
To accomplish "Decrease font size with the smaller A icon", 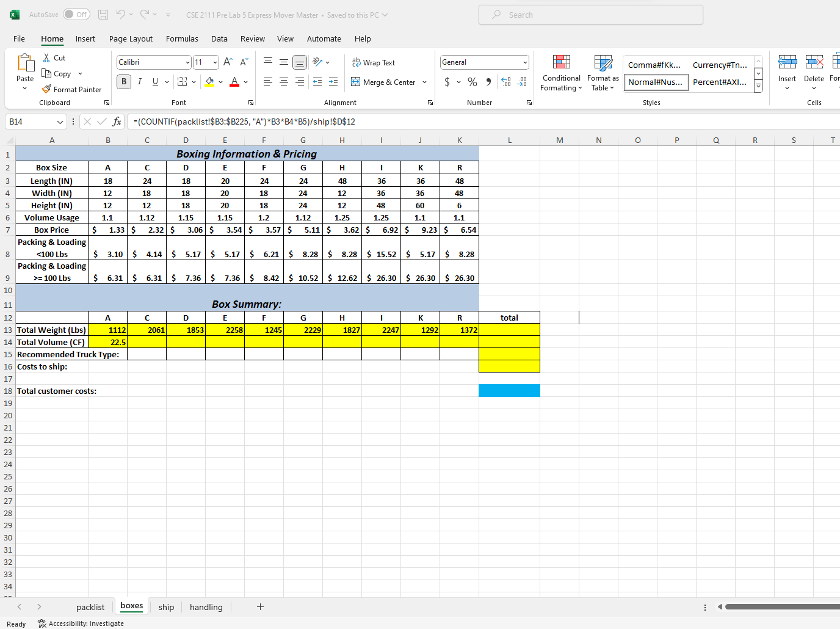I will pyautogui.click(x=244, y=62).
